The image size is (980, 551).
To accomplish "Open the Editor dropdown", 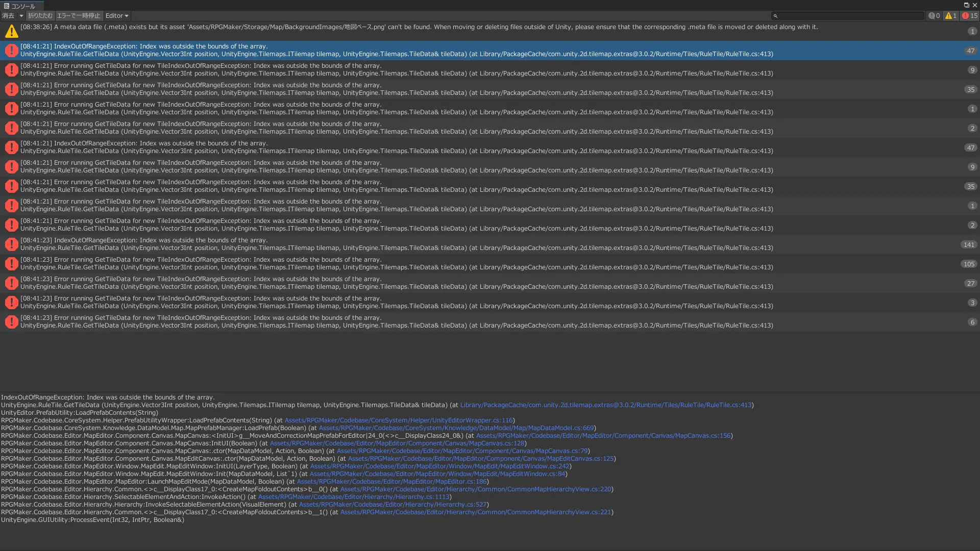I will (117, 16).
